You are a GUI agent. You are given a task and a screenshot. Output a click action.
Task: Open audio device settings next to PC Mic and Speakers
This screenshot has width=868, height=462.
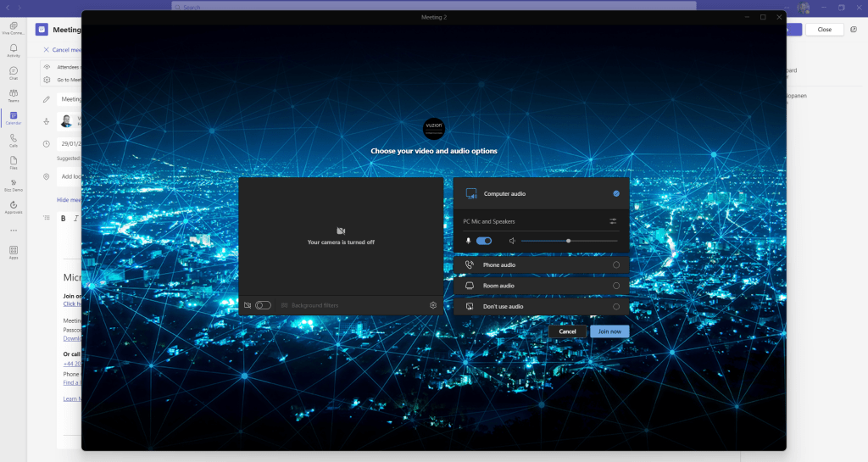tap(613, 221)
